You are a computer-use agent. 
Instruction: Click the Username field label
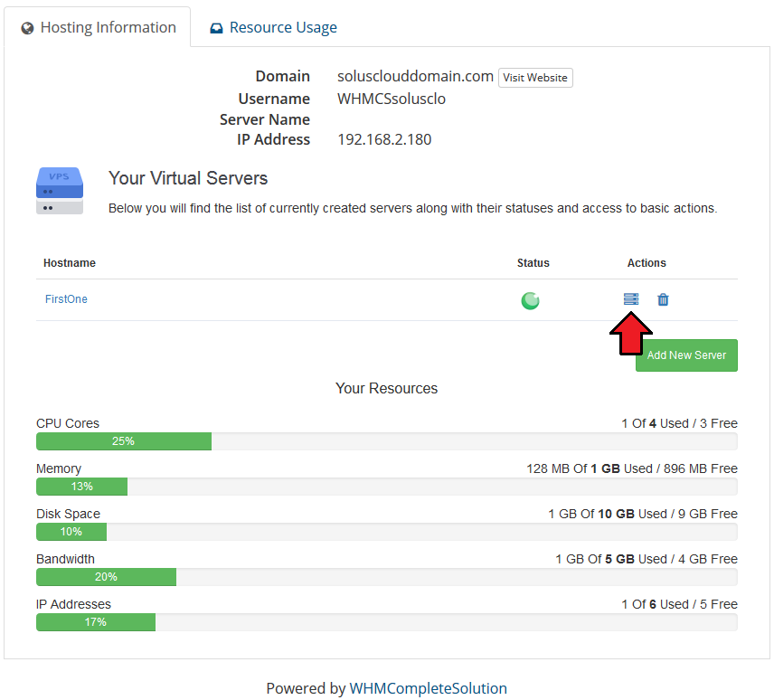point(274,99)
